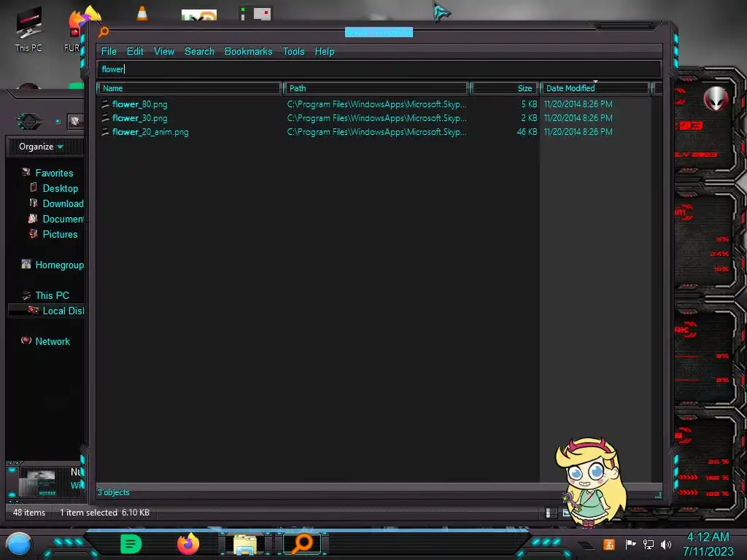Click the file icon beside flower_20_anim.png

coord(105,131)
